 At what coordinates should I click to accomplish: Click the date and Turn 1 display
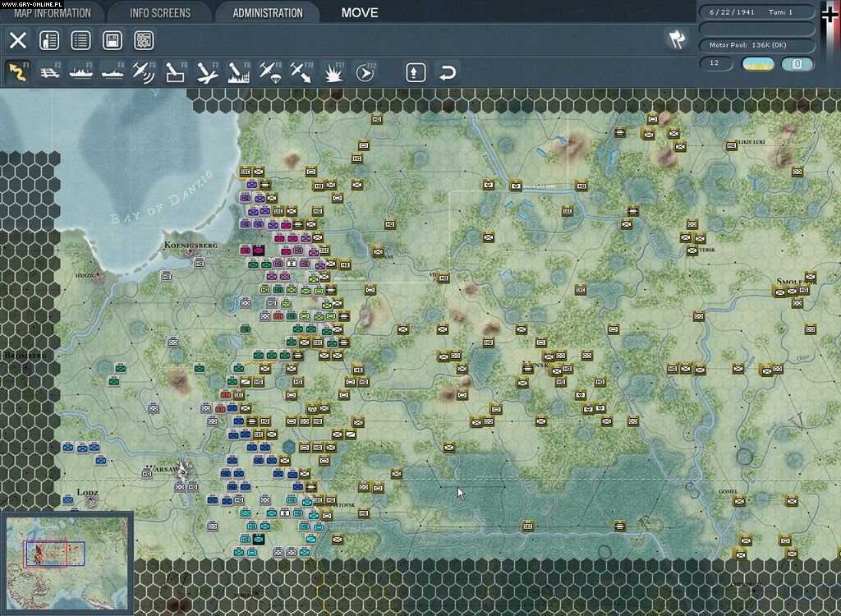point(756,12)
